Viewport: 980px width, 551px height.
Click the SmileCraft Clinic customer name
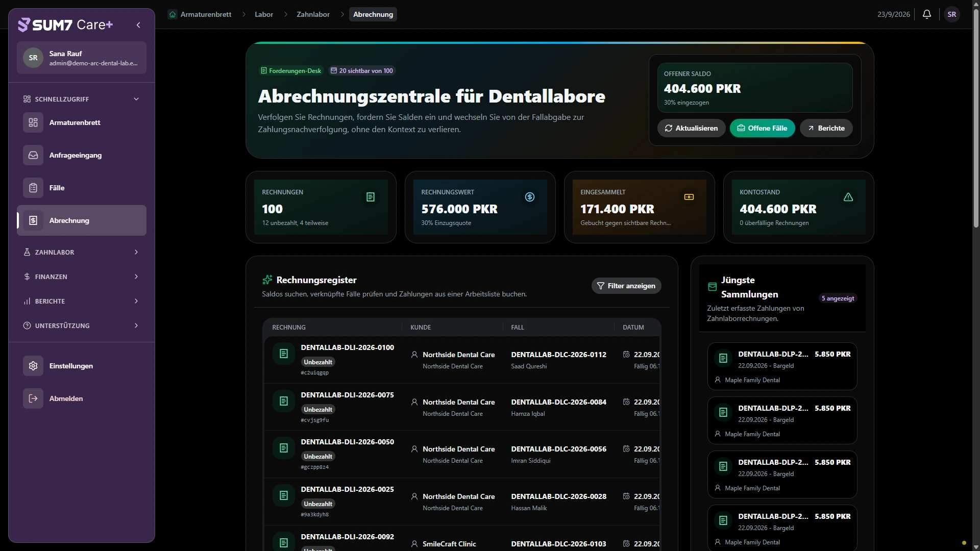[x=449, y=544]
